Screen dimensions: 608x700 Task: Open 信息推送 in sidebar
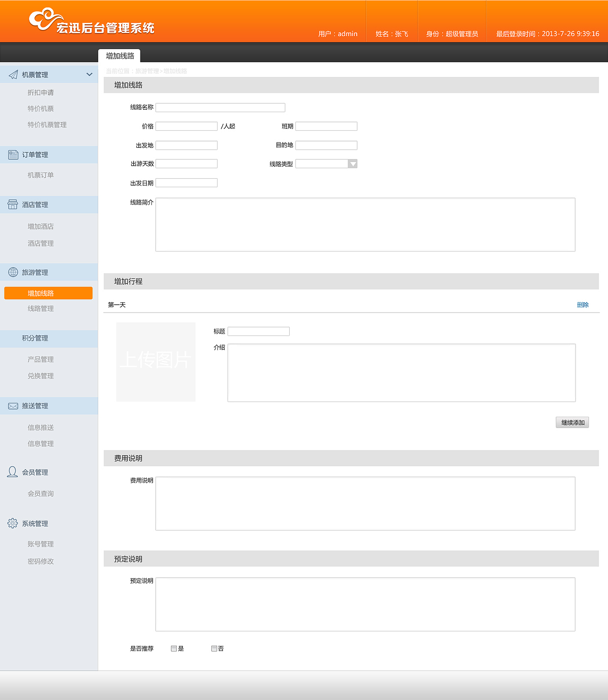click(41, 428)
